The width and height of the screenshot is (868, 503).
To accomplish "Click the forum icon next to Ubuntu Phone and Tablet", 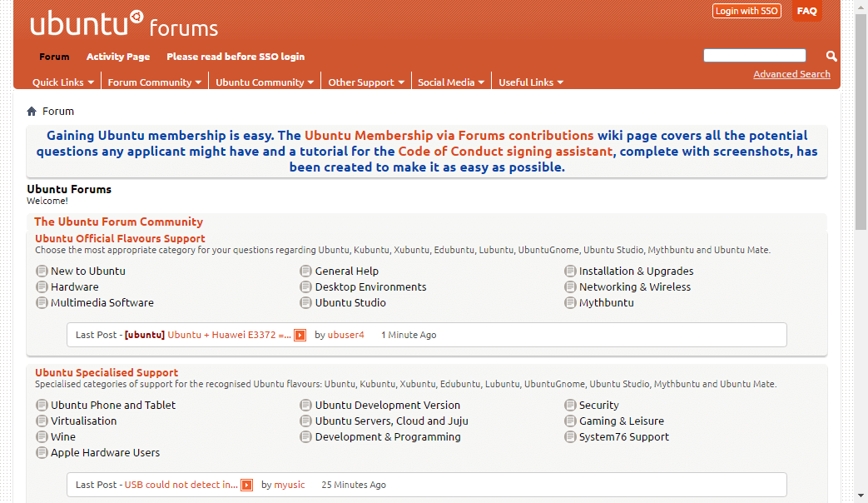I will pos(42,405).
